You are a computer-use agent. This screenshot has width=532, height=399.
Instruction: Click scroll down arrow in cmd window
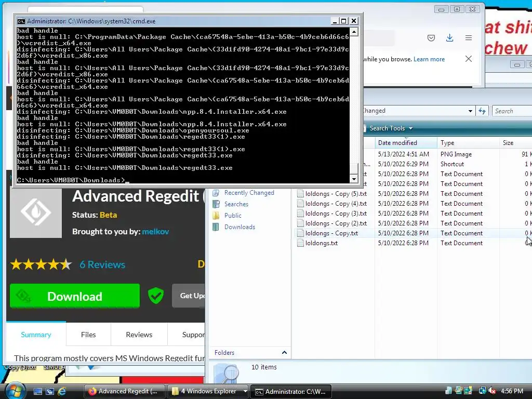click(354, 179)
